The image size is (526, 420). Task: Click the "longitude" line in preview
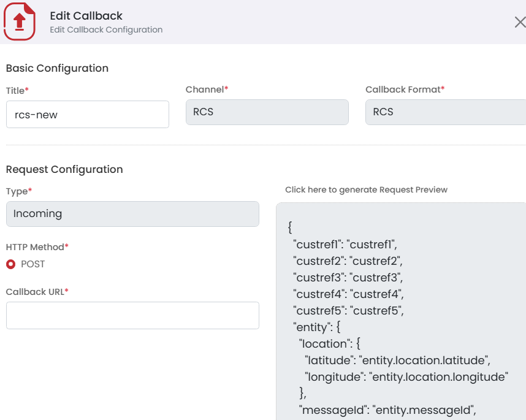[406, 377]
